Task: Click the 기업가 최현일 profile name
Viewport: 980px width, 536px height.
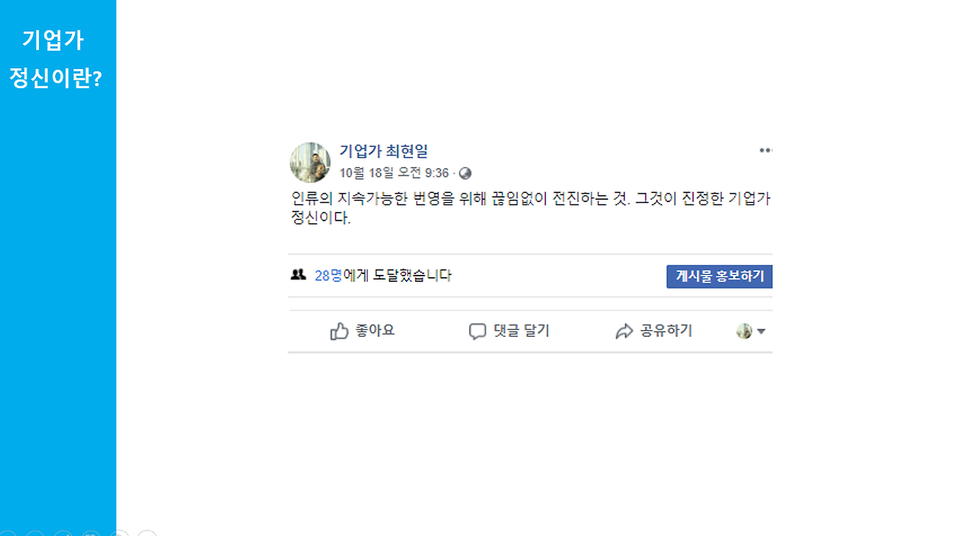Action: (x=383, y=151)
